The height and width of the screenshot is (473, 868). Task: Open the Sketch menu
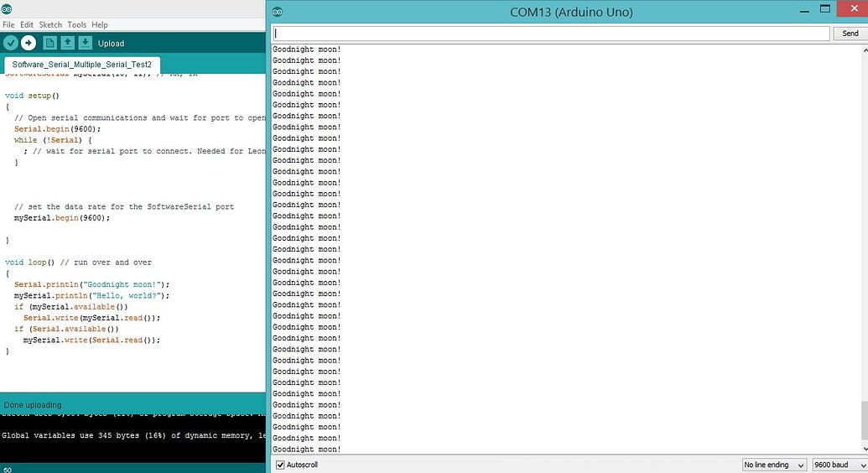pyautogui.click(x=50, y=25)
